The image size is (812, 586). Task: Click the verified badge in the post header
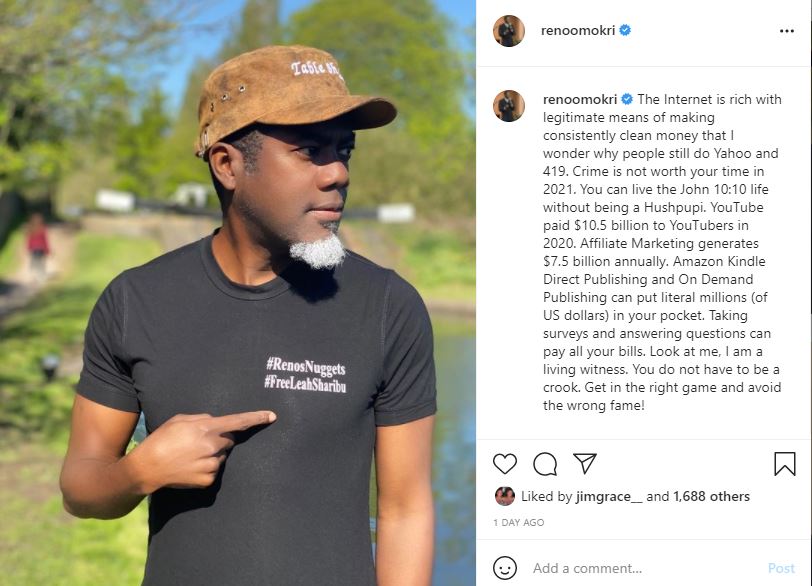click(x=625, y=31)
